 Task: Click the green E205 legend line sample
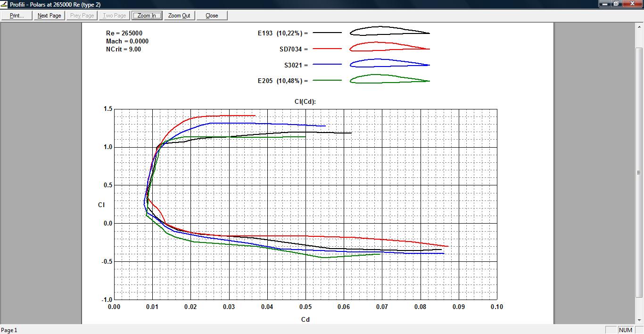(x=327, y=81)
